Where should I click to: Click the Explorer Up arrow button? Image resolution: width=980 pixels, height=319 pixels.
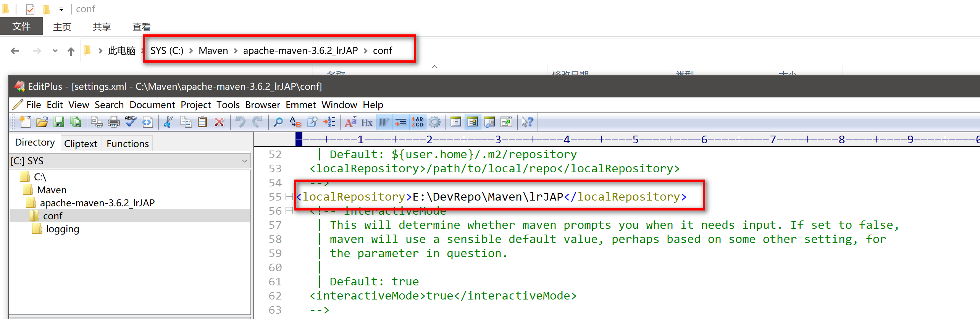coord(71,51)
